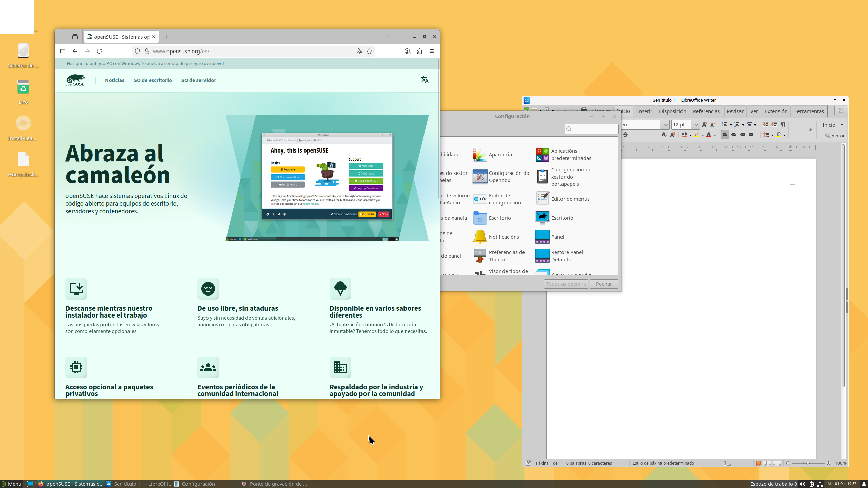Expand the Inicio menu dropdown in Writer
Image resolution: width=868 pixels, height=488 pixels.
coord(842,125)
